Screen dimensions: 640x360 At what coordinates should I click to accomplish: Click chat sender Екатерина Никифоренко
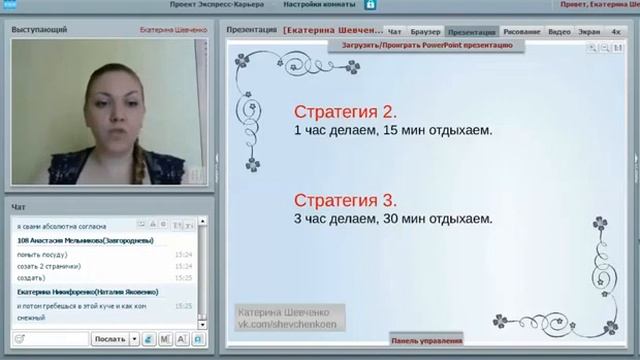(88, 292)
